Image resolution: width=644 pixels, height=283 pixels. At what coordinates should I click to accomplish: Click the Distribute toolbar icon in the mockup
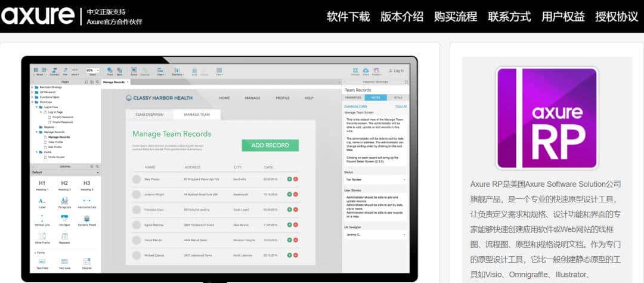tap(177, 71)
